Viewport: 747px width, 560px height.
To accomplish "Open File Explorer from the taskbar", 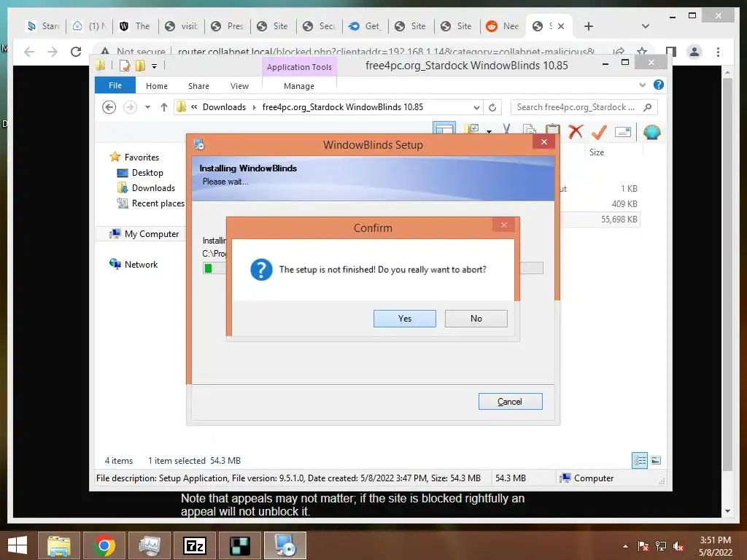I will point(58,545).
